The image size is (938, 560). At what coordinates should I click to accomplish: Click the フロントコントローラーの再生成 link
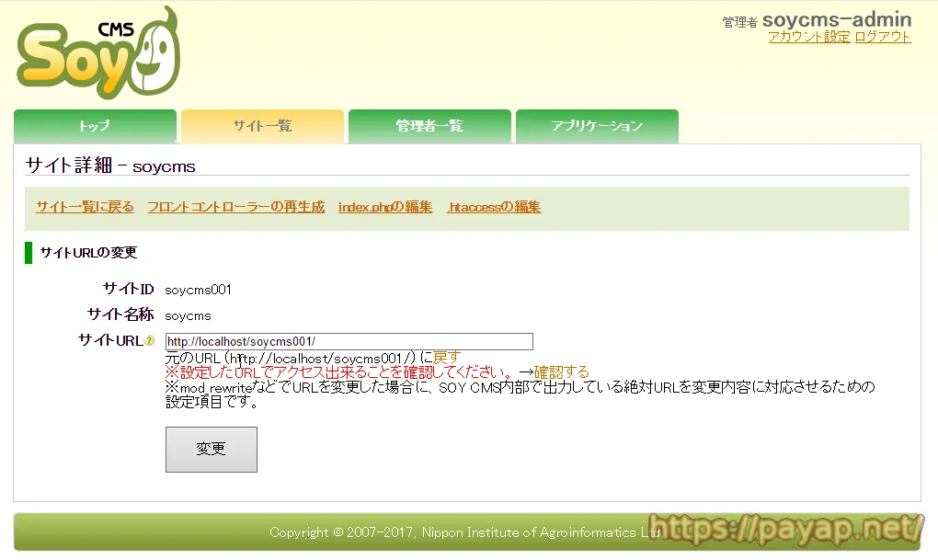point(236,207)
